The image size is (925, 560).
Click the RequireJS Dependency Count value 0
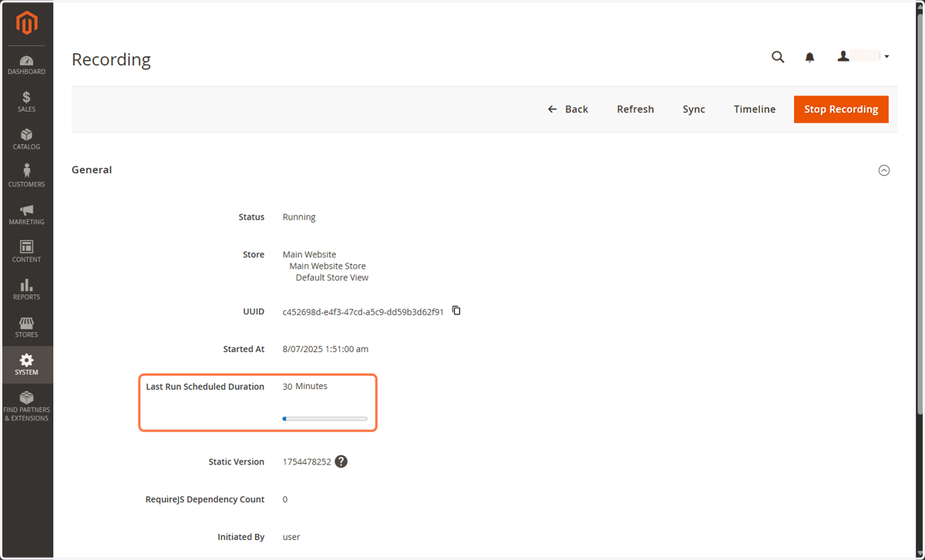[285, 499]
